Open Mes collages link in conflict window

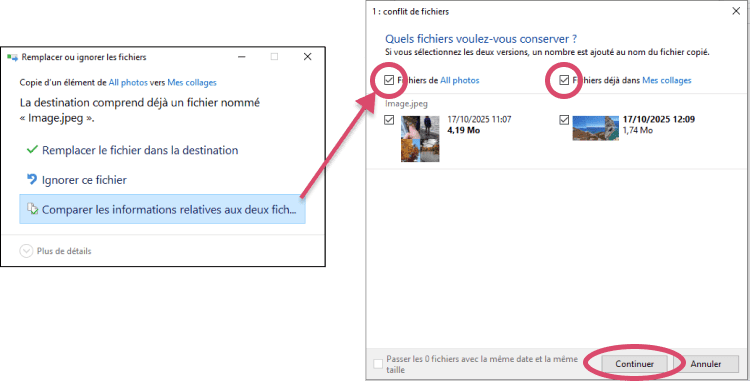point(667,80)
